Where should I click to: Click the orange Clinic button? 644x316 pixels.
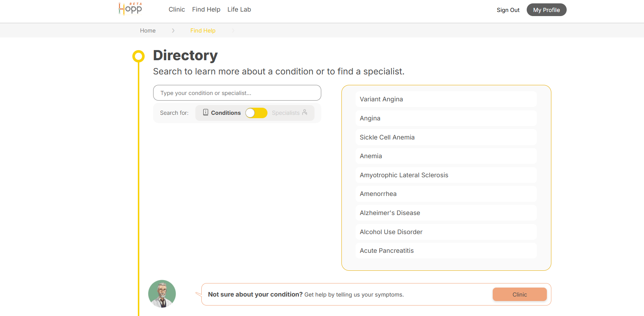click(x=520, y=295)
